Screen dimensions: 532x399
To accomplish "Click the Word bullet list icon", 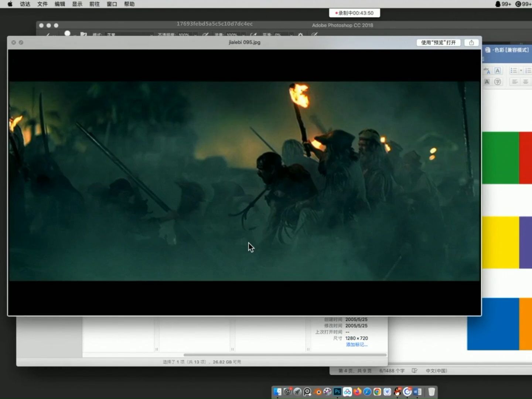I will 514,71.
